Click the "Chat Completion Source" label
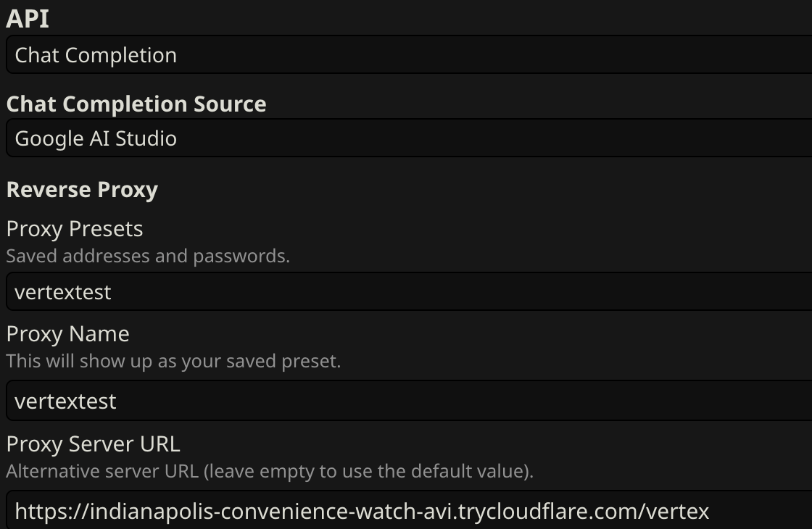The height and width of the screenshot is (529, 812). [x=136, y=104]
